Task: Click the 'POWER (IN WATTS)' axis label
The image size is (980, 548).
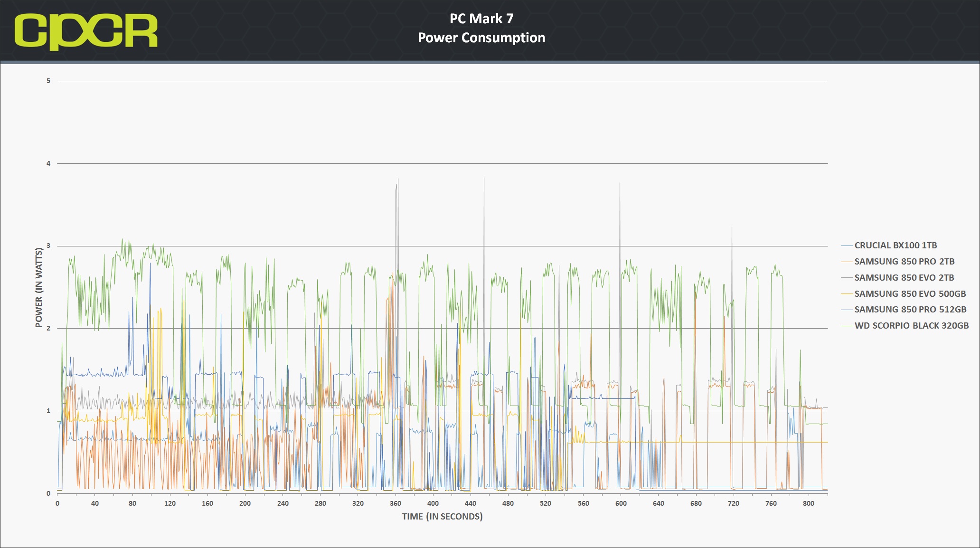Action: click(x=39, y=287)
